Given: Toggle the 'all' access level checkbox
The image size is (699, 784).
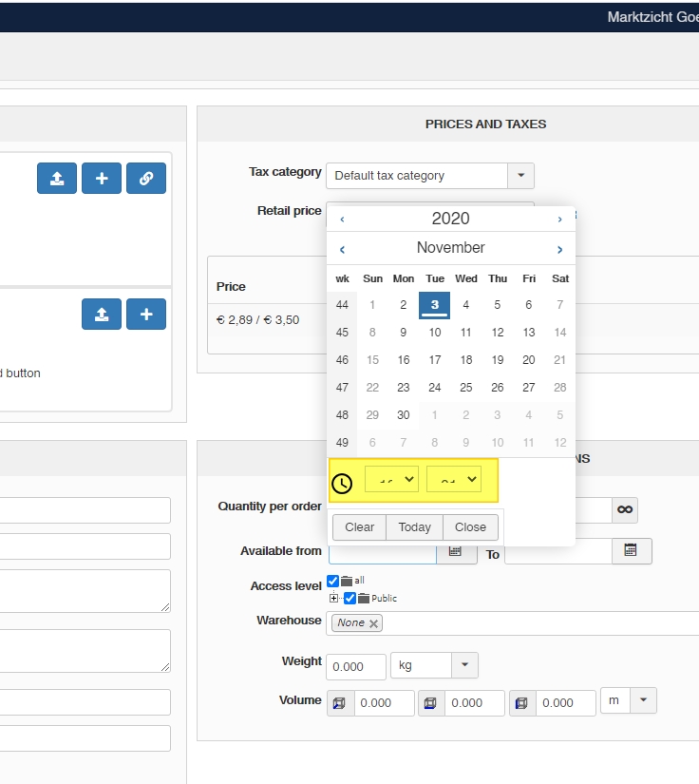Looking at the screenshot, I should click(x=333, y=581).
